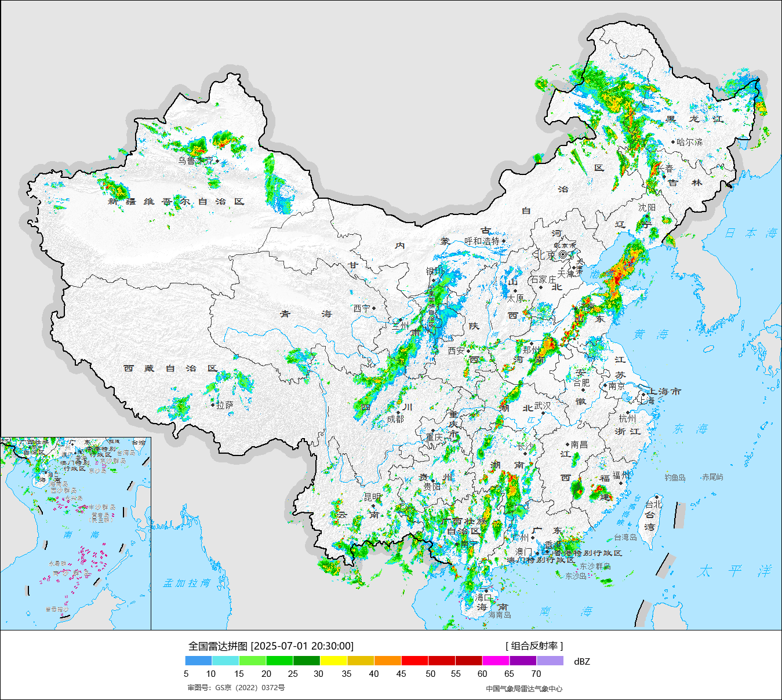
Task: Click the Beijing capital star marker
Action: point(563,254)
